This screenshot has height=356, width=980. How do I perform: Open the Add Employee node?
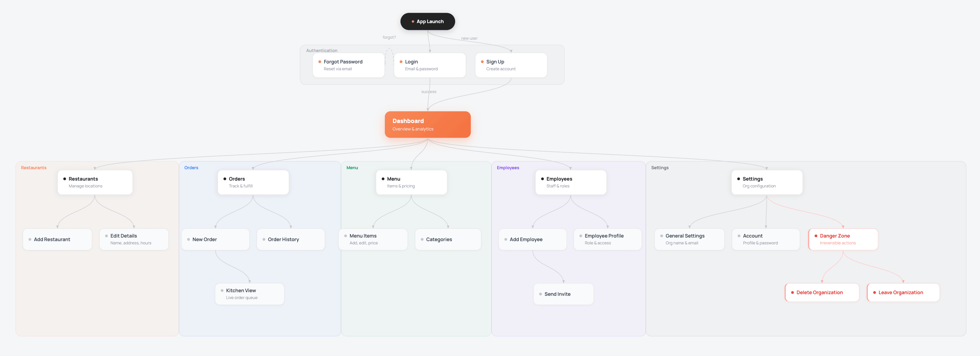coord(533,239)
